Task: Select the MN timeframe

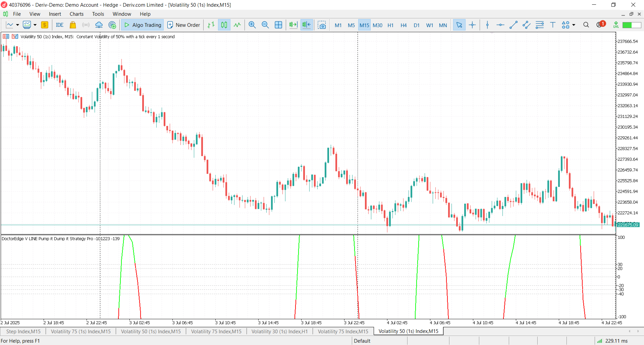Action: [x=443, y=25]
